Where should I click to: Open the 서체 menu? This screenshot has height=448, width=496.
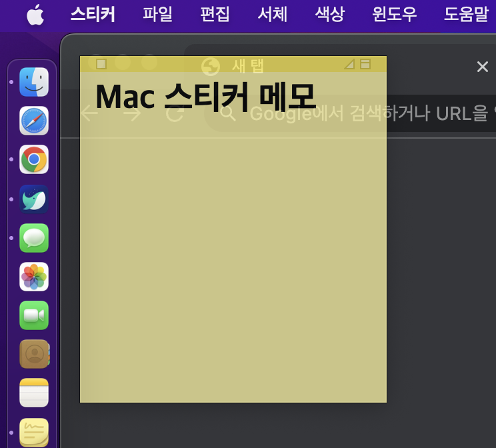click(273, 15)
